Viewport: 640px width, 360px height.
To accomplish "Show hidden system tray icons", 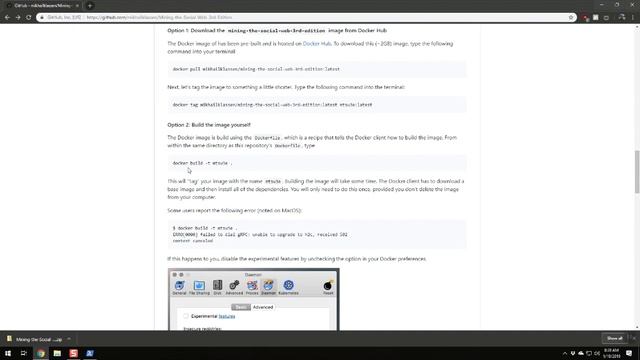I will point(565,353).
